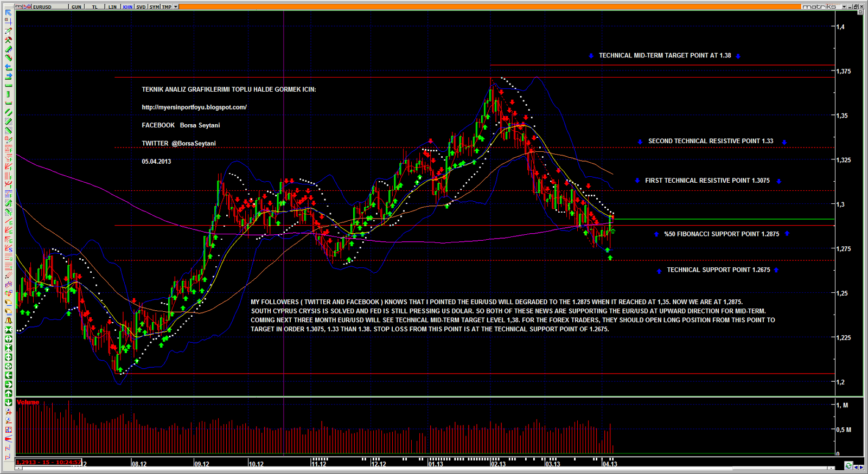Click the EURUSD symbol field
Viewport: 868px width, 474px height.
50,7
